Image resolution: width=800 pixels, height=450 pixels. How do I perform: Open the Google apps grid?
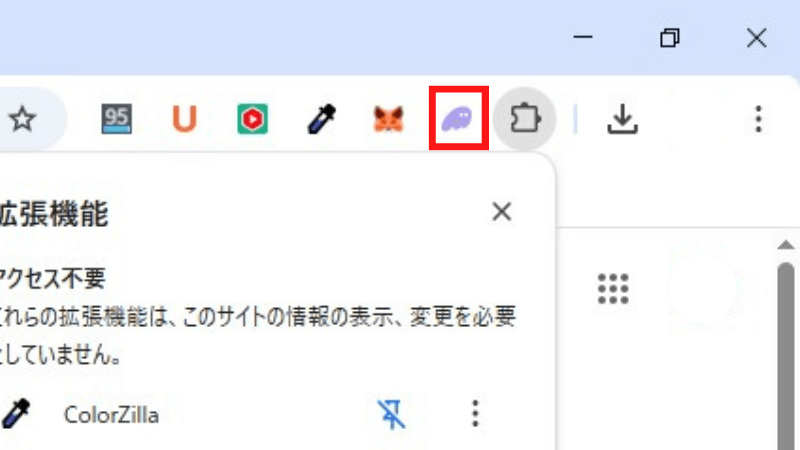(613, 289)
